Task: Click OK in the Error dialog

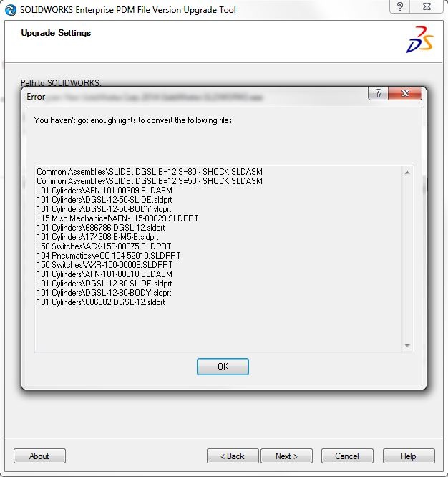Action: [x=223, y=366]
